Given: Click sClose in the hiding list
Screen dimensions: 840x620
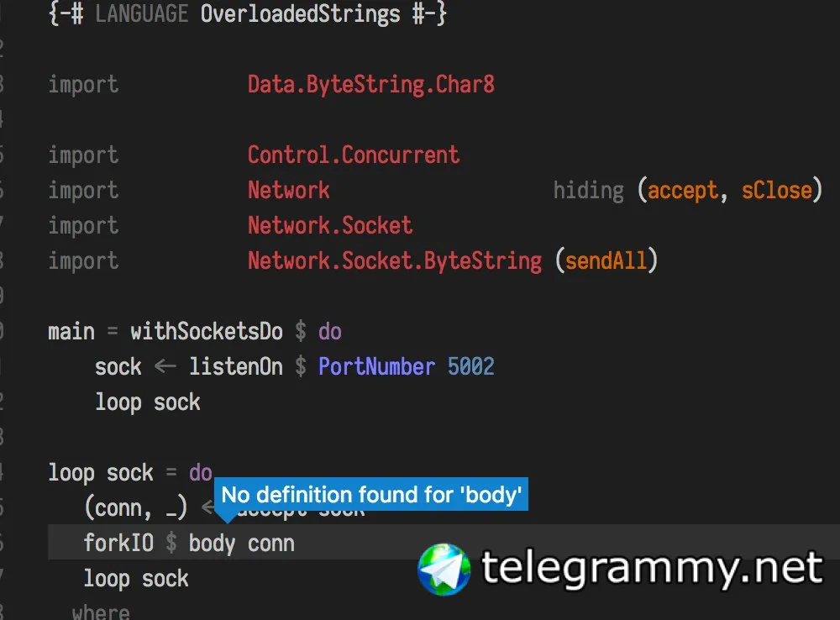Looking at the screenshot, I should coord(776,190).
